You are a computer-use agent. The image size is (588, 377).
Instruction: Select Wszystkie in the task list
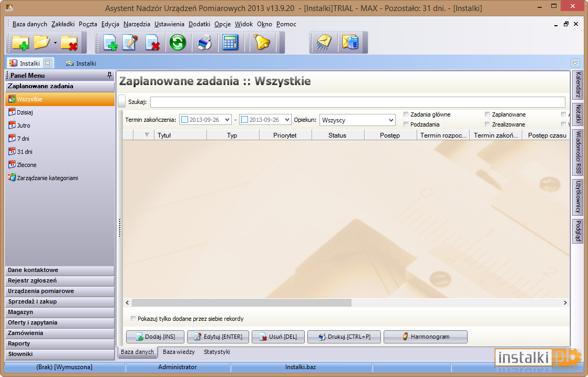coord(60,99)
